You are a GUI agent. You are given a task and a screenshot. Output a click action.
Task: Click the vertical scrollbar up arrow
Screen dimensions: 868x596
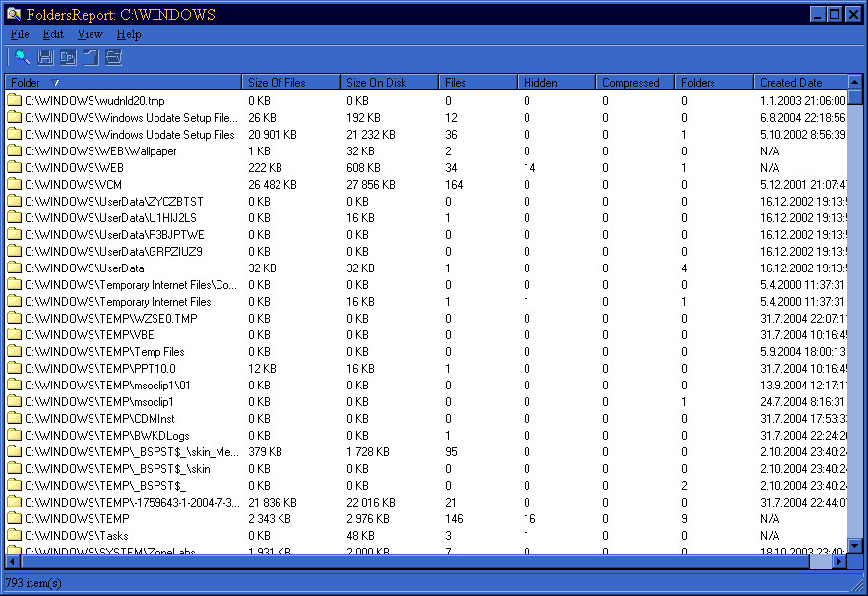click(x=854, y=82)
